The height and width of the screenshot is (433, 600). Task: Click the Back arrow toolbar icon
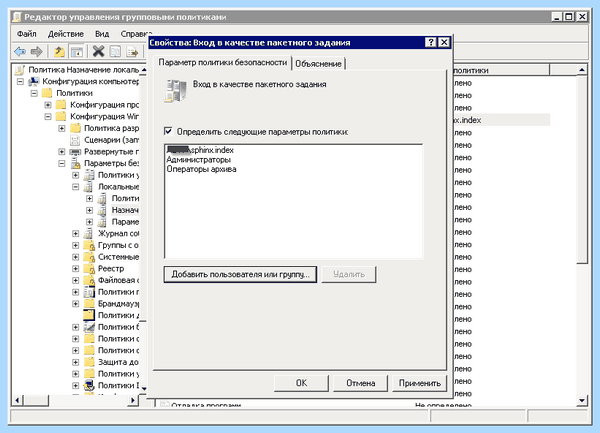[x=20, y=51]
